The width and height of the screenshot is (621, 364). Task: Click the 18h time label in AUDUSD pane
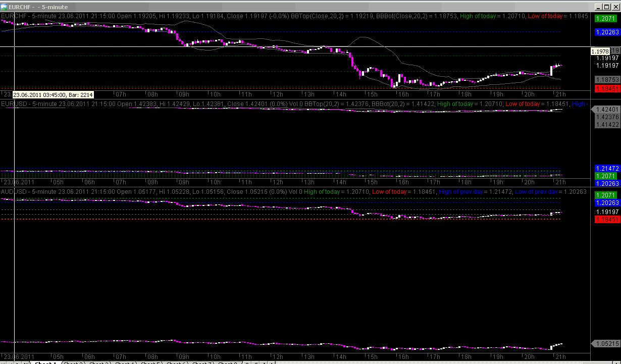click(467, 356)
